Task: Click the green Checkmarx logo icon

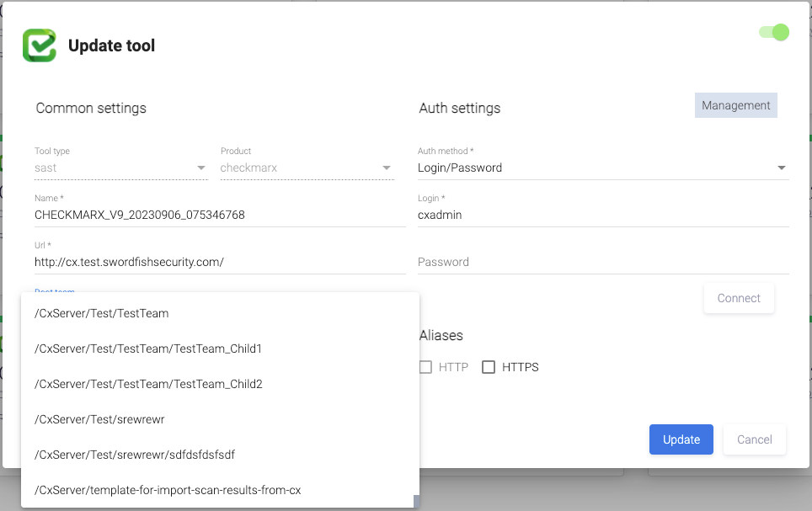Action: point(40,45)
